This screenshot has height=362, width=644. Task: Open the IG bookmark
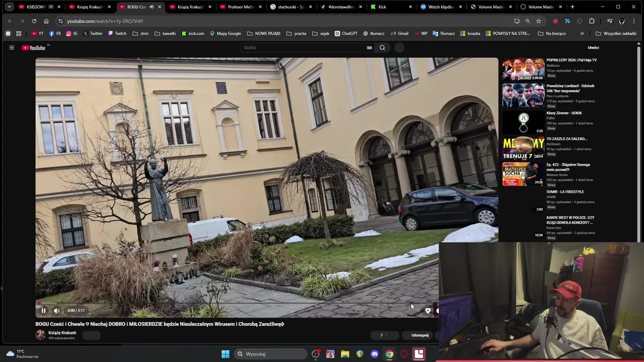click(72, 34)
